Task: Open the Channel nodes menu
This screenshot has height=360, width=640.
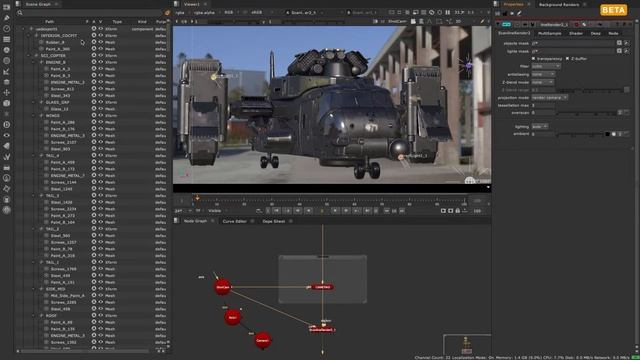Action: tap(7, 39)
